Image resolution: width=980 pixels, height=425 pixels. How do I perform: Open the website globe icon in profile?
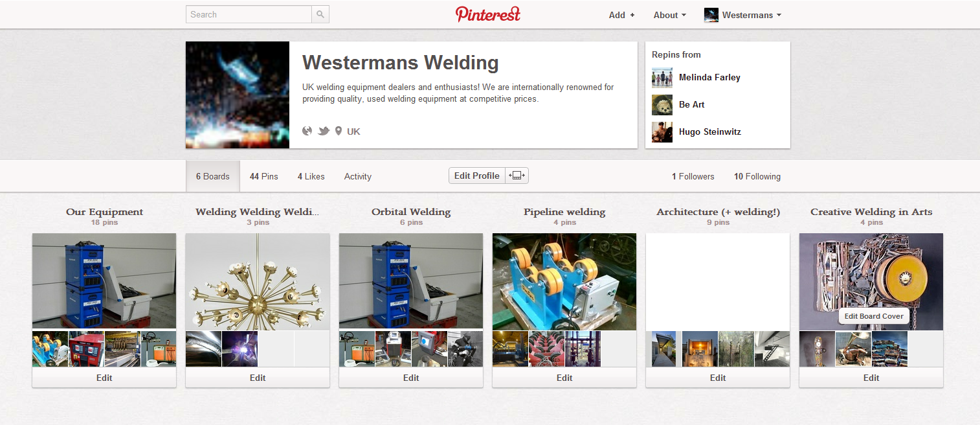(307, 131)
